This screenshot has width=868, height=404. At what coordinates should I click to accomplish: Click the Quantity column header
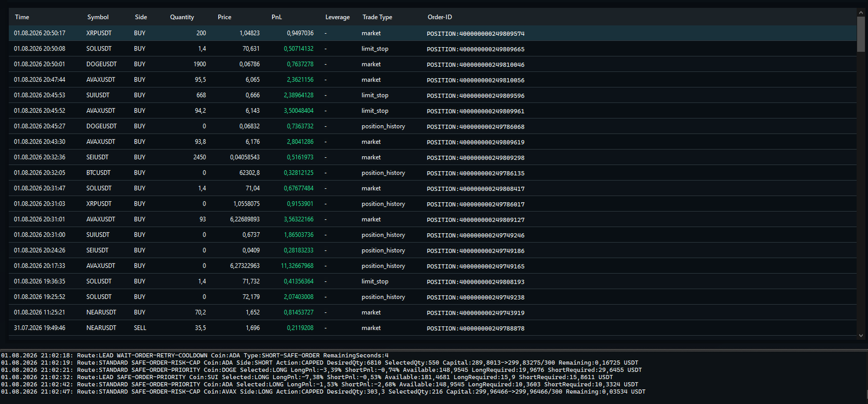point(182,17)
